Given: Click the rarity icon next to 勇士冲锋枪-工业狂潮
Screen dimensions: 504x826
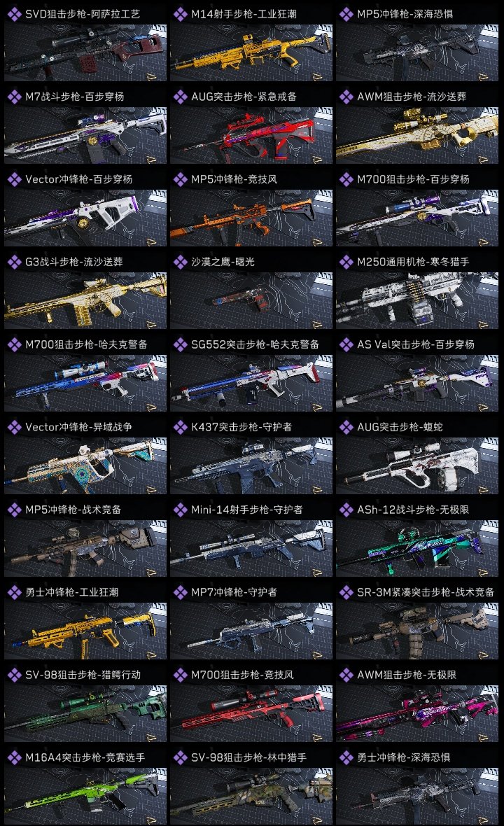Looking at the screenshot, I should pos(14,592).
